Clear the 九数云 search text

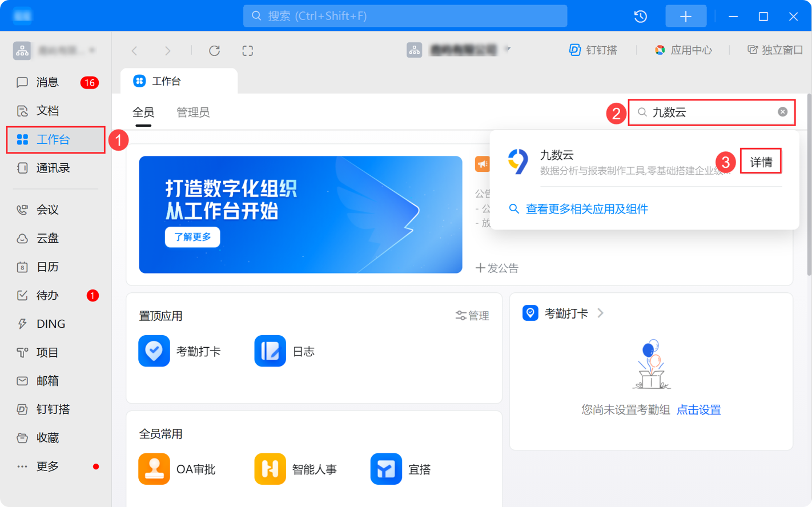click(x=782, y=112)
